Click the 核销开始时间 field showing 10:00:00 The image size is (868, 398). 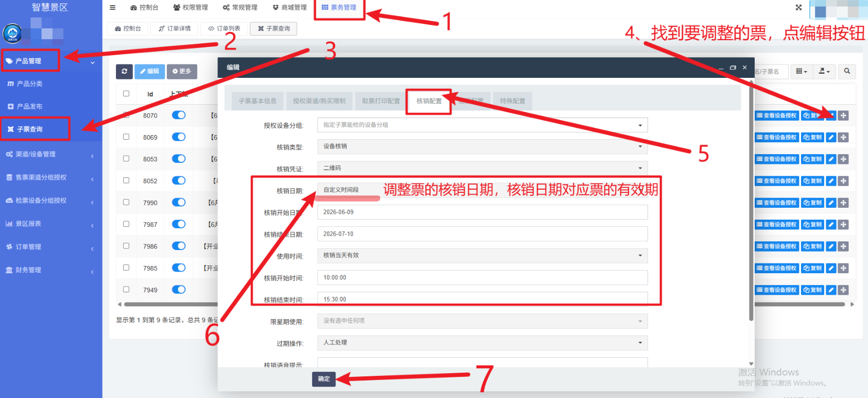(482, 277)
